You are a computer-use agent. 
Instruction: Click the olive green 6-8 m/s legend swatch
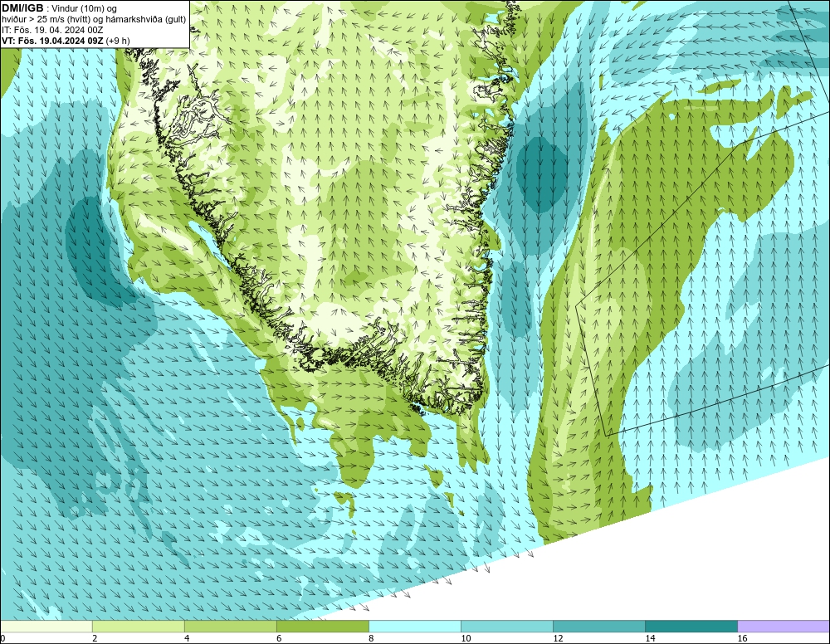point(323,627)
